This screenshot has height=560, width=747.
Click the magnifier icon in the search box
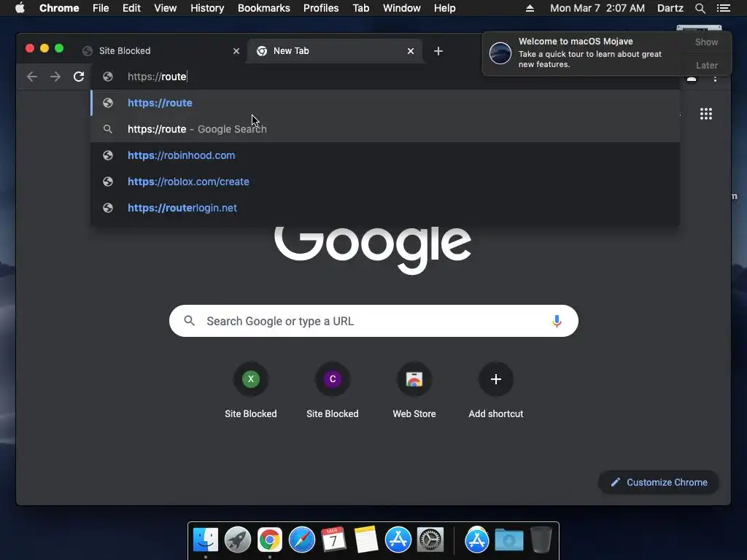coord(189,321)
